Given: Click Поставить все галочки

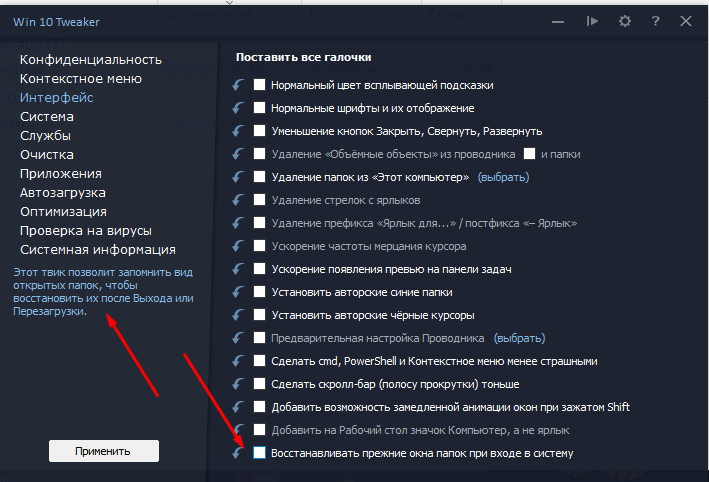Looking at the screenshot, I should pyautogui.click(x=303, y=57).
